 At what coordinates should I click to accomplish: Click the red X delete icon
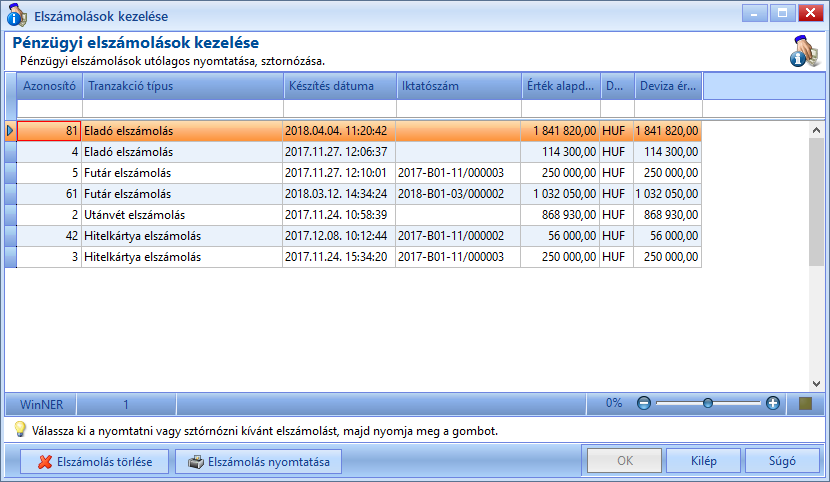pyautogui.click(x=45, y=462)
